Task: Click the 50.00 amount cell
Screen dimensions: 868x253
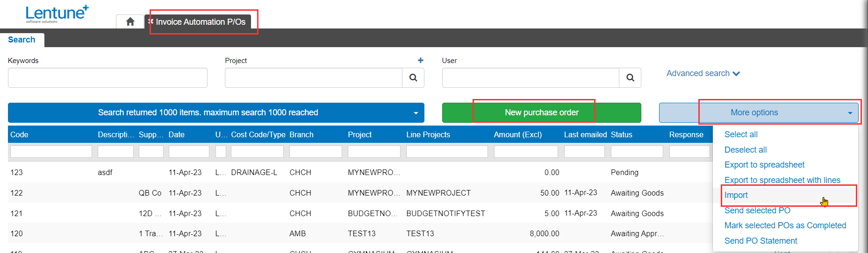Action: [x=550, y=193]
